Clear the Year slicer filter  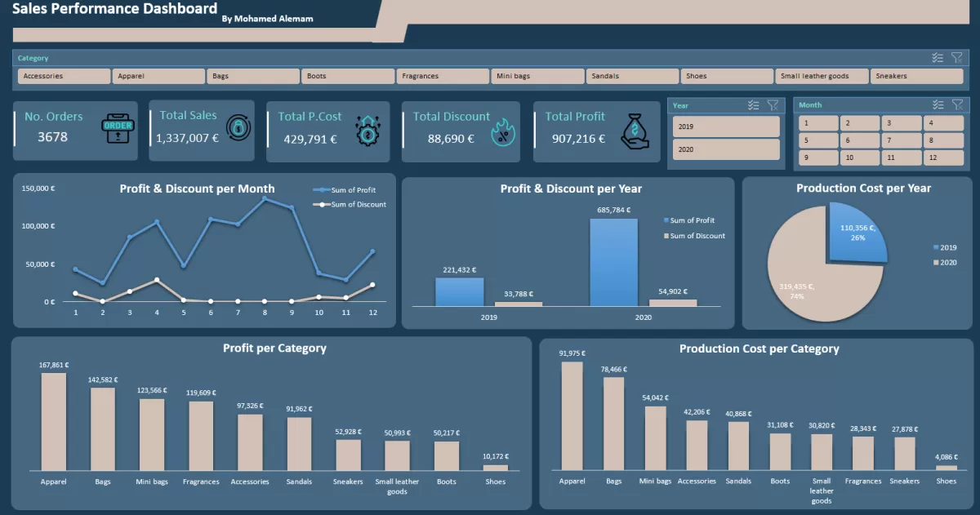coord(773,105)
